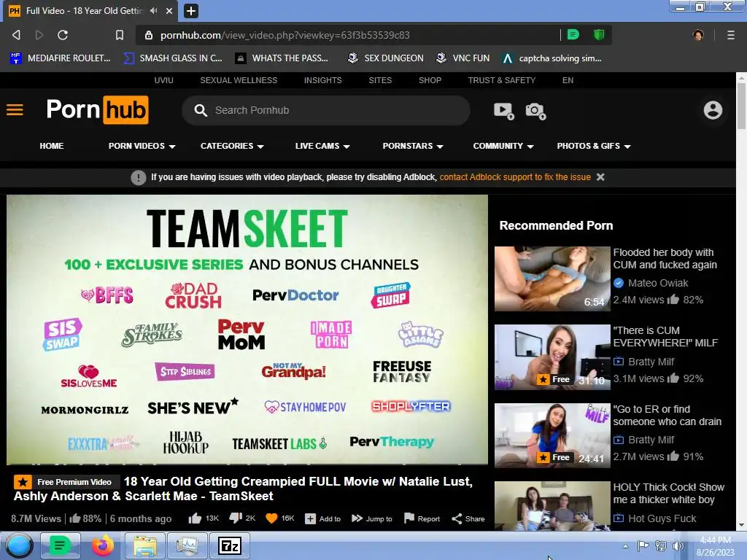This screenshot has height=560, width=747.
Task: Give the video a thumbs down (2K)
Action: tap(242, 518)
